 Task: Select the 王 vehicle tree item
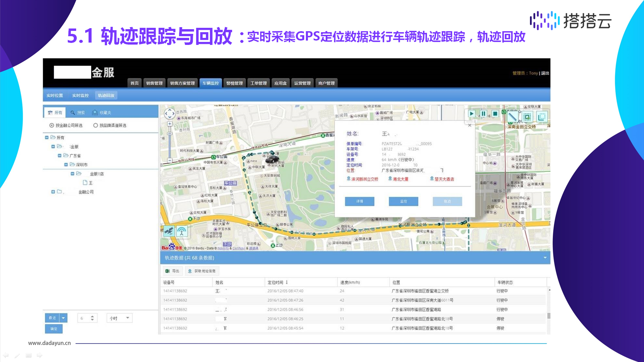[x=88, y=183]
